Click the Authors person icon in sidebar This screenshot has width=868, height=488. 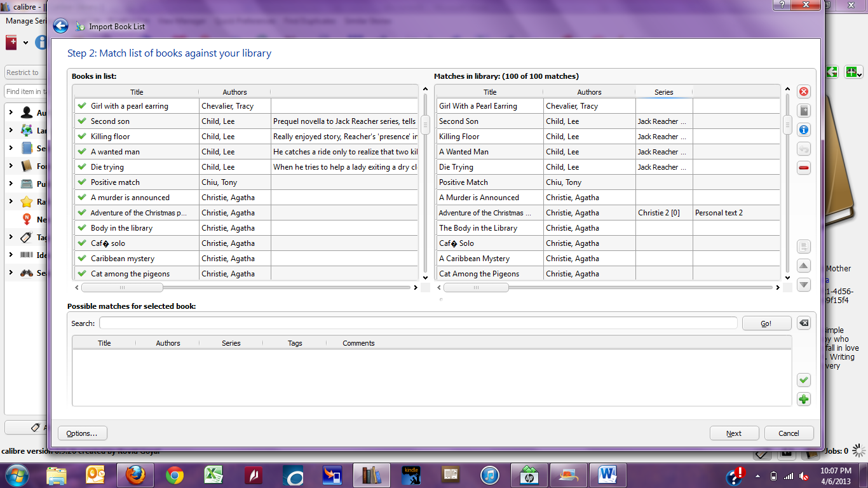27,112
